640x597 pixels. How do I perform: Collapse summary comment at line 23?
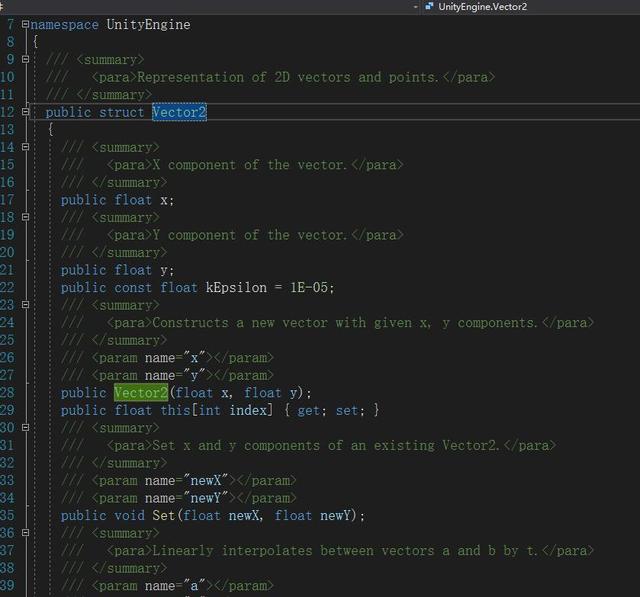pyautogui.click(x=25, y=304)
